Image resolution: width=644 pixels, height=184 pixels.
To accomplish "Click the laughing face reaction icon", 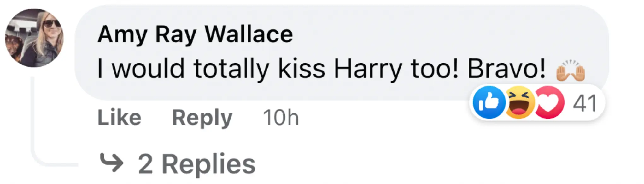I will (x=519, y=103).
